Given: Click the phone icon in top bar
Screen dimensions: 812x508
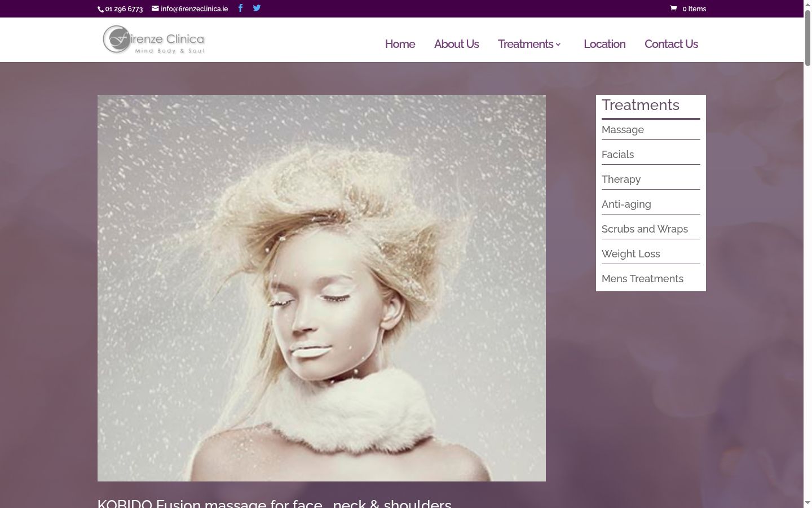Looking at the screenshot, I should (x=100, y=9).
